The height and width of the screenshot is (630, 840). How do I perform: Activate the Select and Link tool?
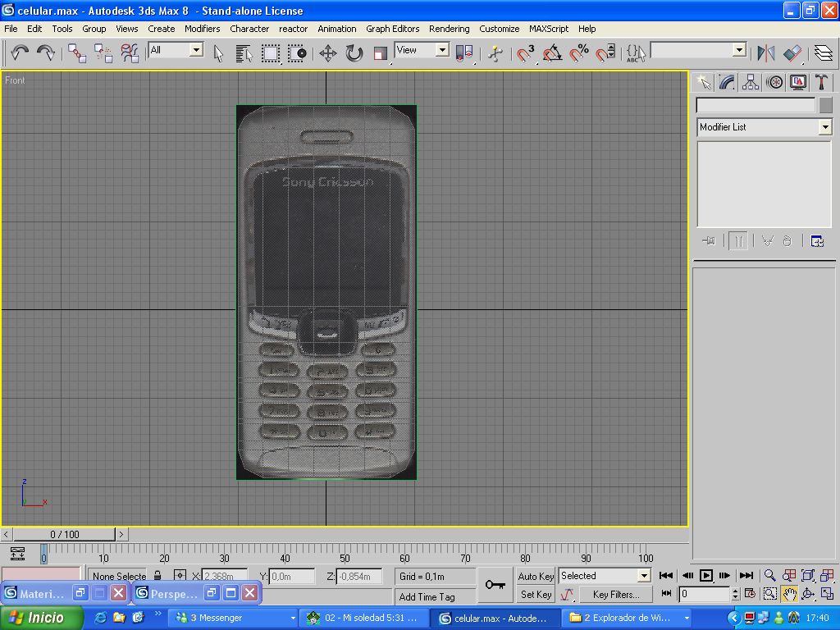(76, 53)
